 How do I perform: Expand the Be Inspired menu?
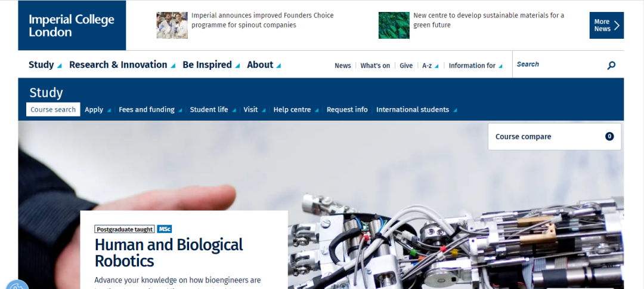[211, 64]
